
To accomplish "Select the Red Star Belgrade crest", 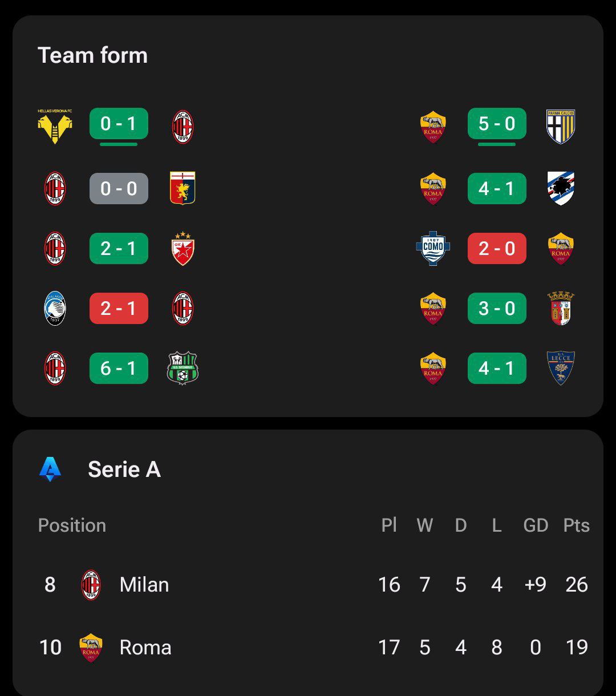I will click(x=183, y=249).
